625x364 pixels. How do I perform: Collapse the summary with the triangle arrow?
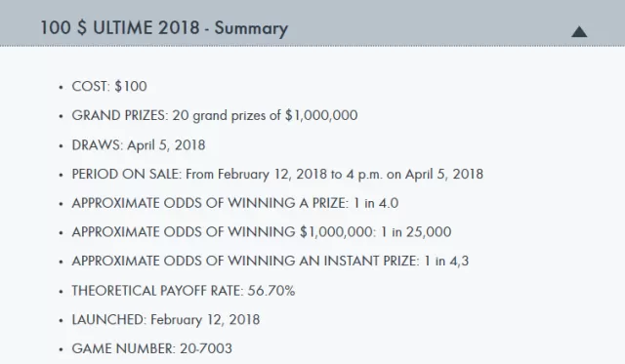coord(579,31)
